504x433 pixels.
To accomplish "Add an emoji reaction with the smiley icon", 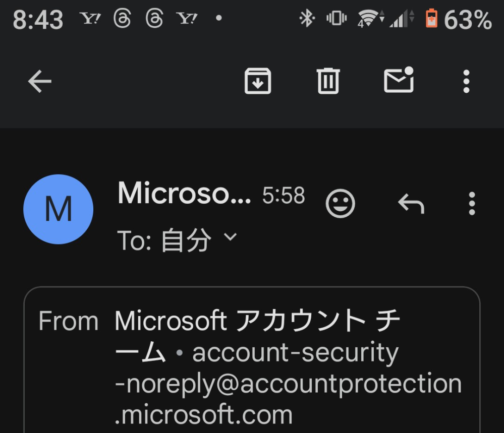I will pos(341,203).
